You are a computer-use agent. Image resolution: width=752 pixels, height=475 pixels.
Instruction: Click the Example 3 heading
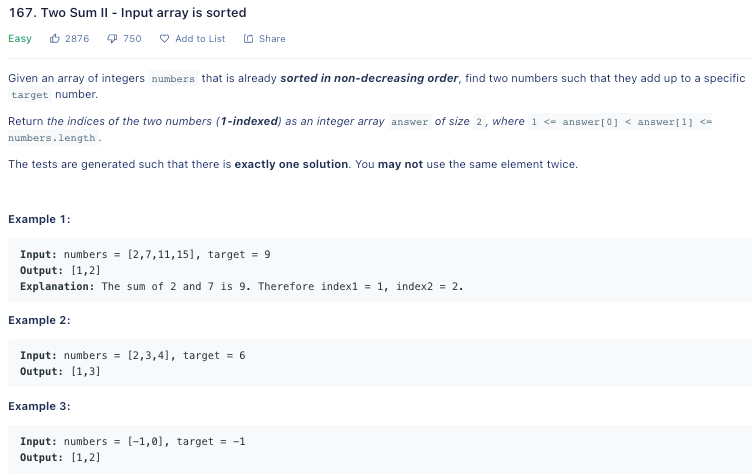tap(39, 406)
